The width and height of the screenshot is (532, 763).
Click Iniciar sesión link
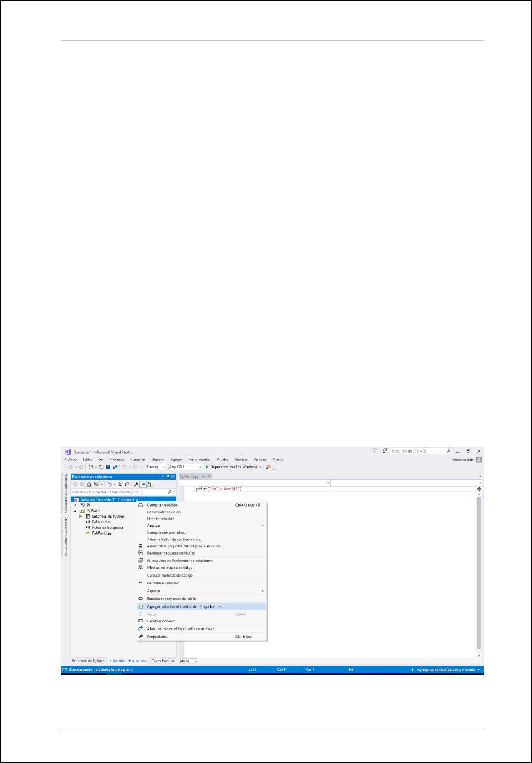463,460
